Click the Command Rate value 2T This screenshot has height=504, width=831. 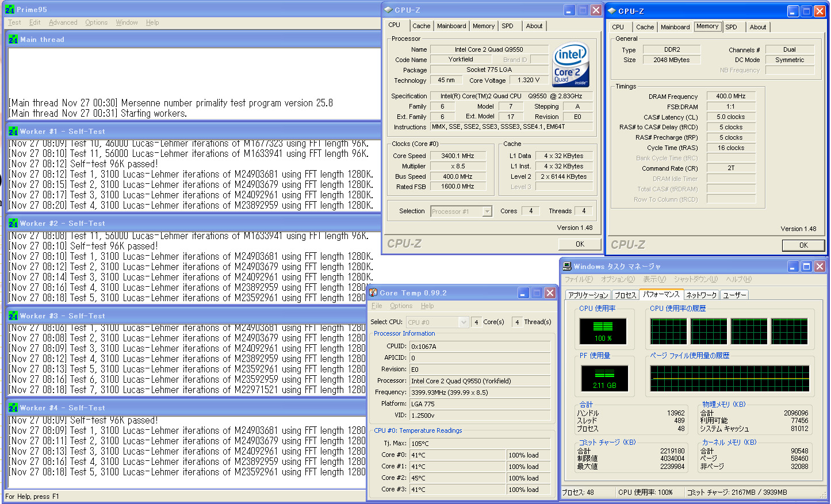731,168
